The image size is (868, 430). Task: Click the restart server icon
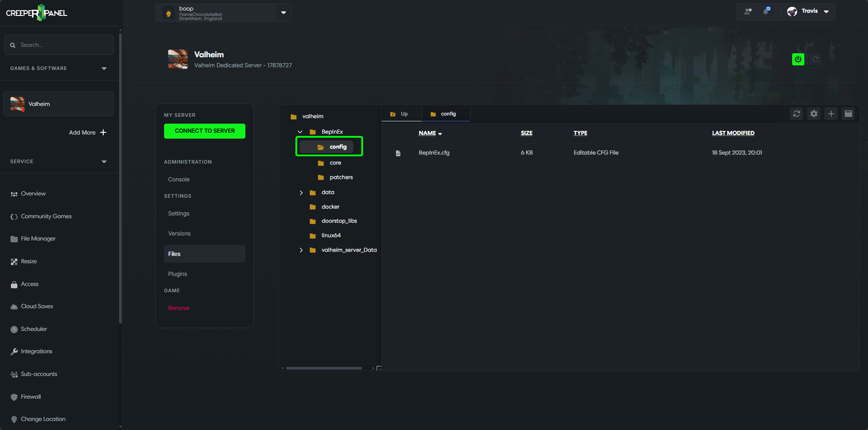pyautogui.click(x=815, y=59)
